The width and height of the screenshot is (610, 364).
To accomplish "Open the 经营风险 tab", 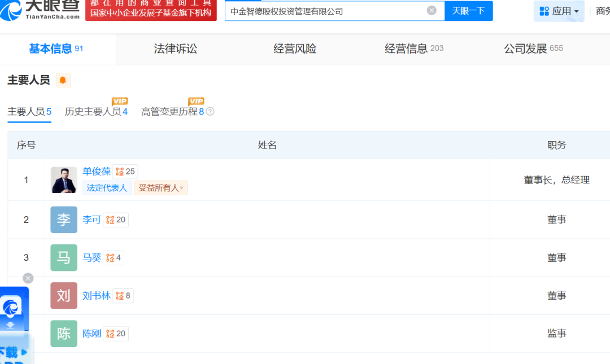I will [295, 49].
